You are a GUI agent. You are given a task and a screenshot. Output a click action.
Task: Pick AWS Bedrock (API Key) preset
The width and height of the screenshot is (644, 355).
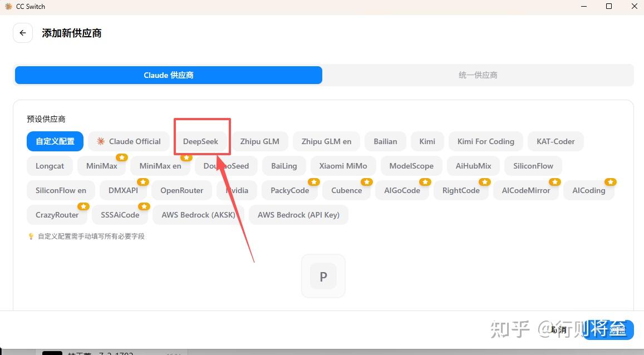tap(298, 215)
